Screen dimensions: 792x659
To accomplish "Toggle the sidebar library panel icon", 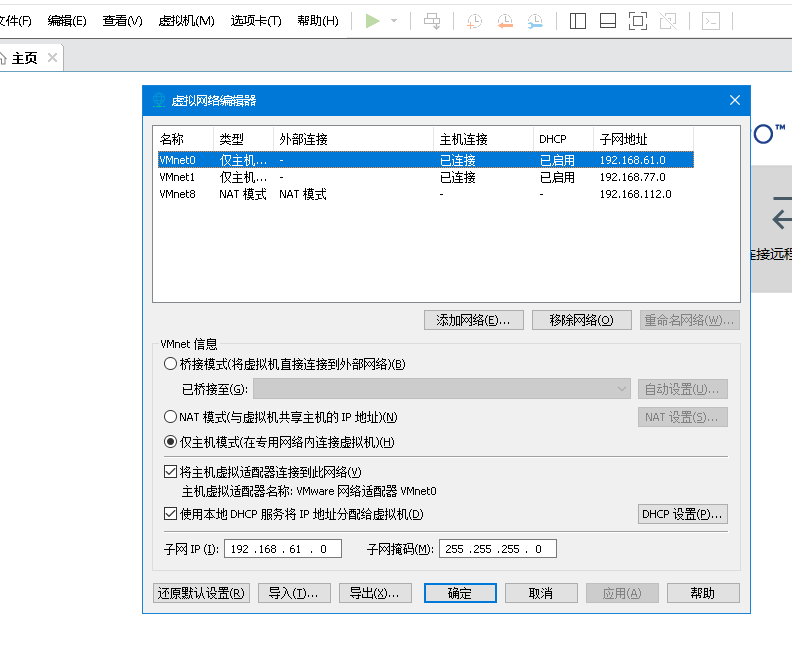I will click(578, 21).
